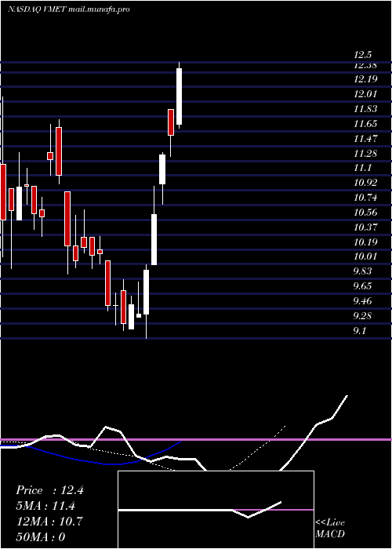Screen dimensions: 392x549
Task: Click the last red candle near 11.65
Action: pos(171,122)
